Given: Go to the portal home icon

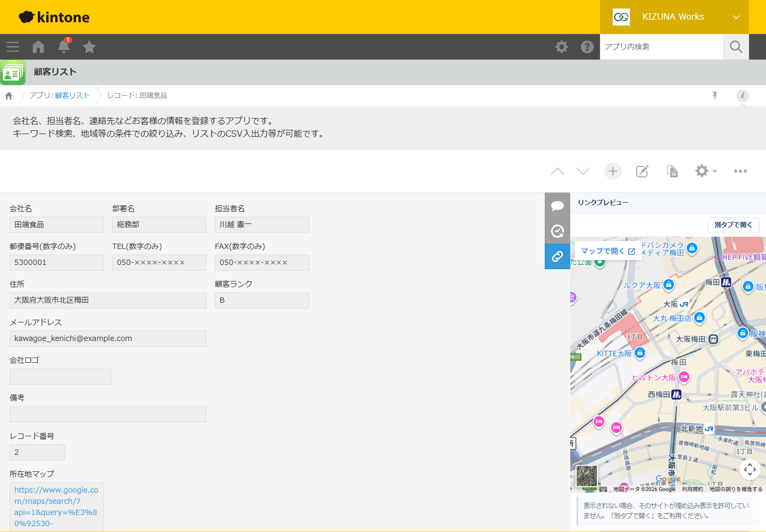Looking at the screenshot, I should point(38,47).
